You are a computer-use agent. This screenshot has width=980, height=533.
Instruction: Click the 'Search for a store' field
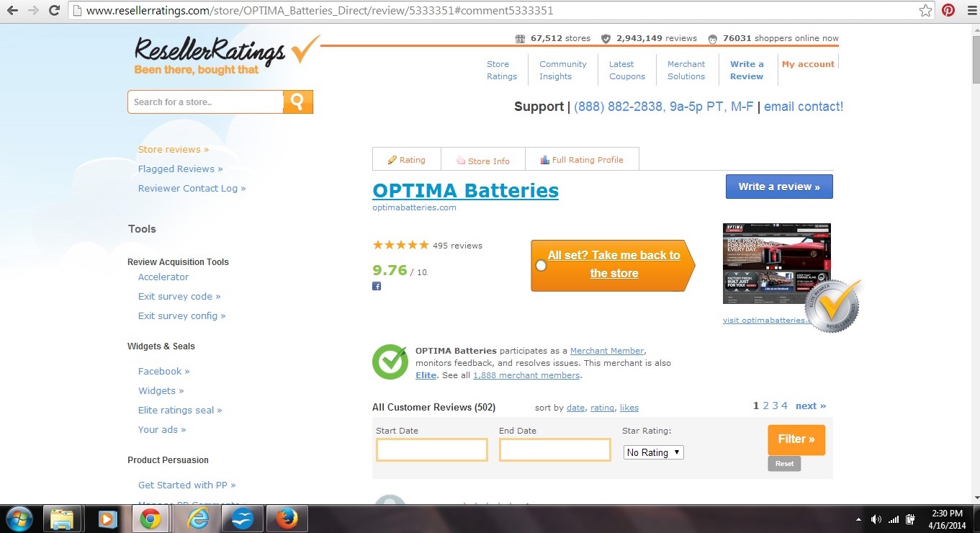tap(206, 102)
